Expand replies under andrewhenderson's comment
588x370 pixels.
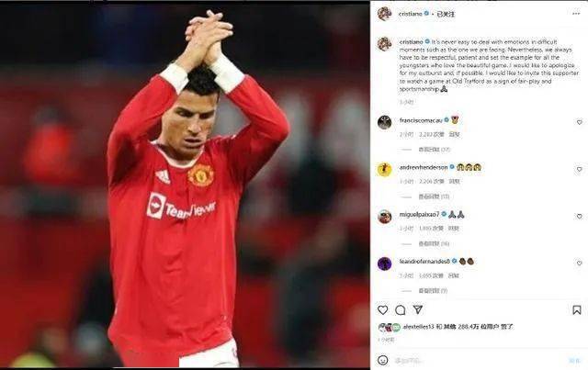(434, 196)
